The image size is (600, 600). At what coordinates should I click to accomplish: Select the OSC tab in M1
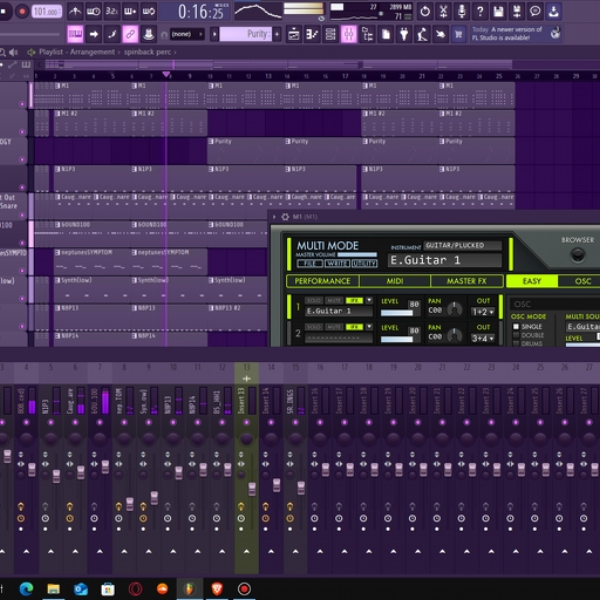point(582,281)
